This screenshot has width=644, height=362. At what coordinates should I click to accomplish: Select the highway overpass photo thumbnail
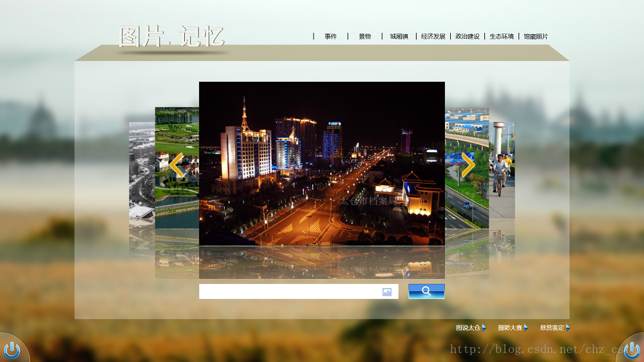tap(467, 167)
